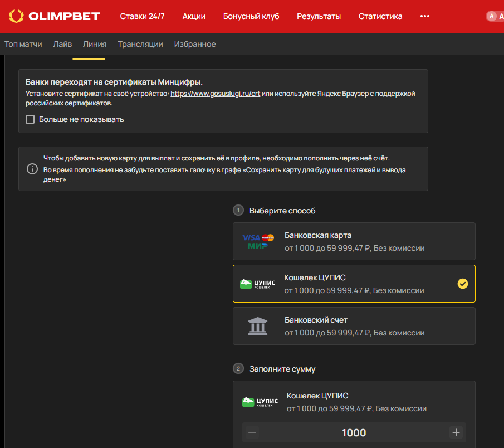Switch to Линия tab
504x448 pixels.
[x=95, y=44]
